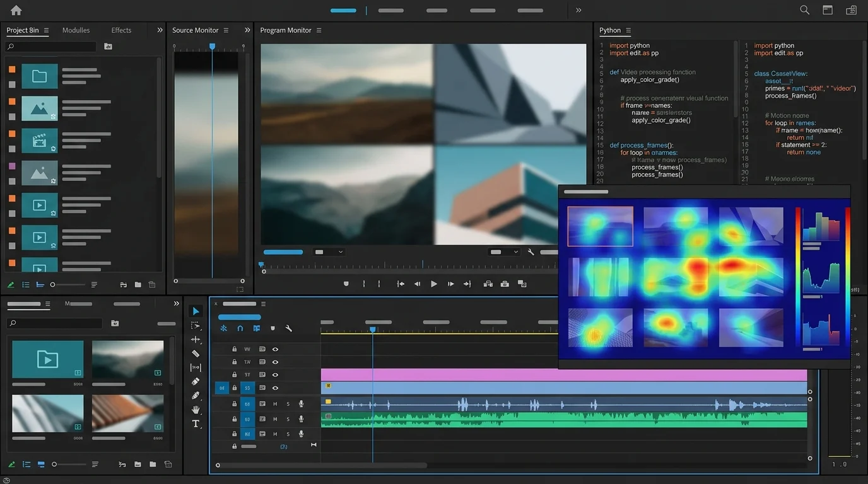Open the Python panel menu

pos(628,30)
